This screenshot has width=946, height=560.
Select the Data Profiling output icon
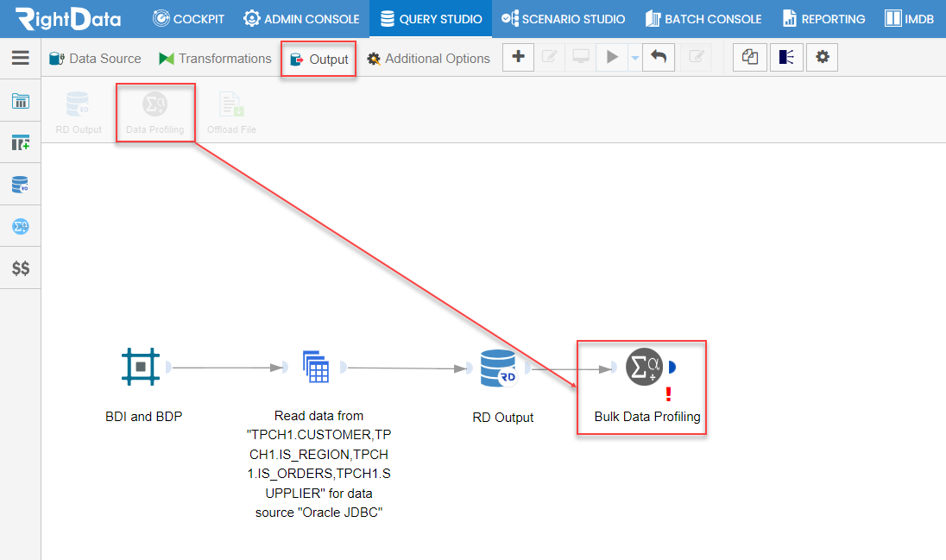coord(155,110)
